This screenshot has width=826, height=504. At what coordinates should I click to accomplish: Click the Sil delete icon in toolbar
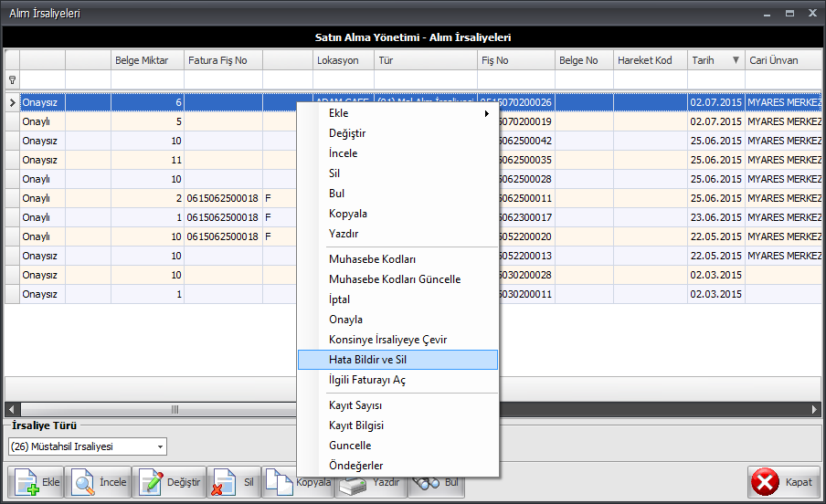tap(222, 482)
